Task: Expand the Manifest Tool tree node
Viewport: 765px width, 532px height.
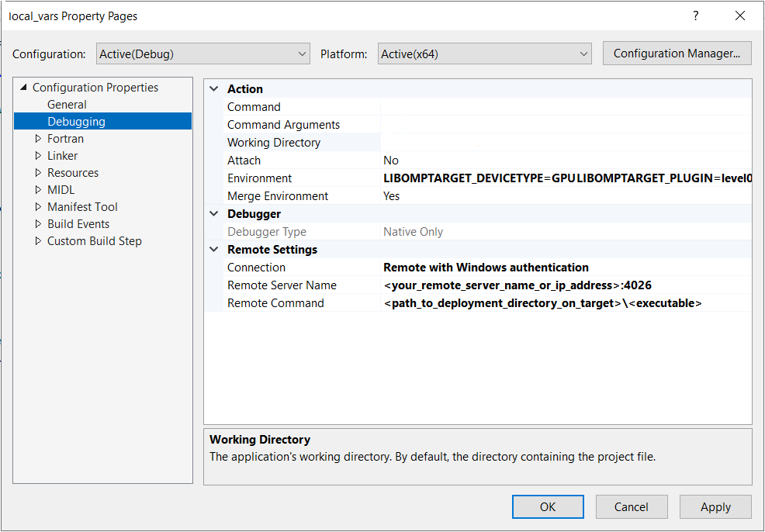Action: tap(37, 206)
